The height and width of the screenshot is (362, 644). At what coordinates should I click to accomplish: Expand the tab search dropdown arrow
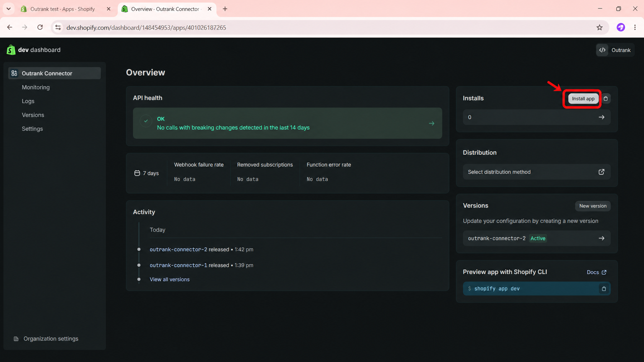coord(8,9)
